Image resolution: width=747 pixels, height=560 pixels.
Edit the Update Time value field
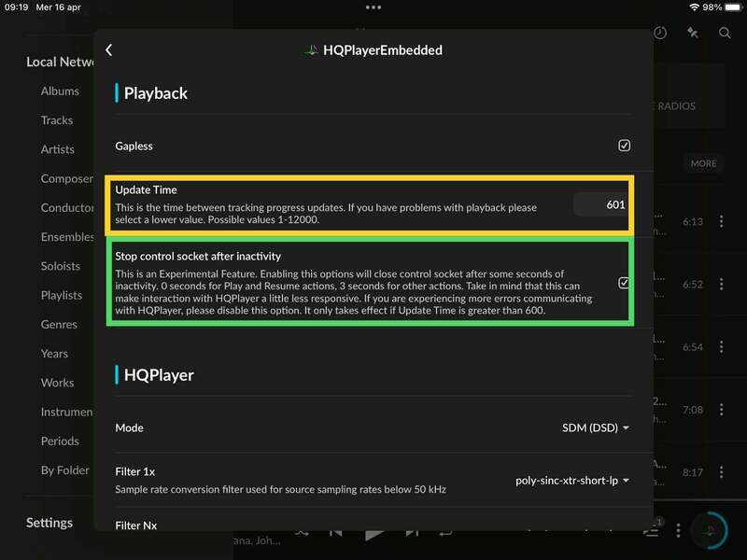[600, 204]
